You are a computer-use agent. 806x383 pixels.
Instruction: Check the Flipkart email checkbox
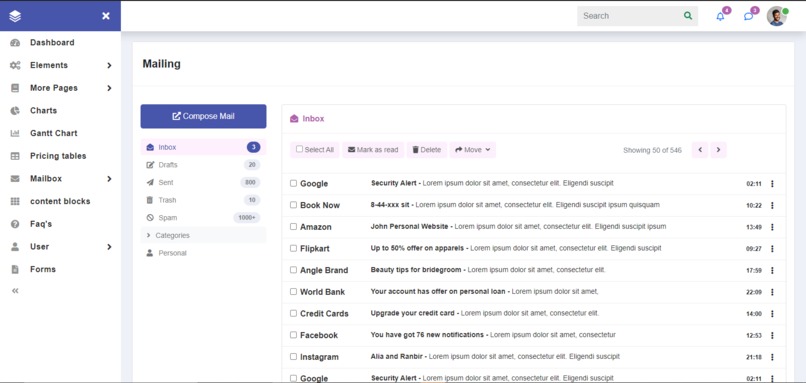tap(294, 248)
